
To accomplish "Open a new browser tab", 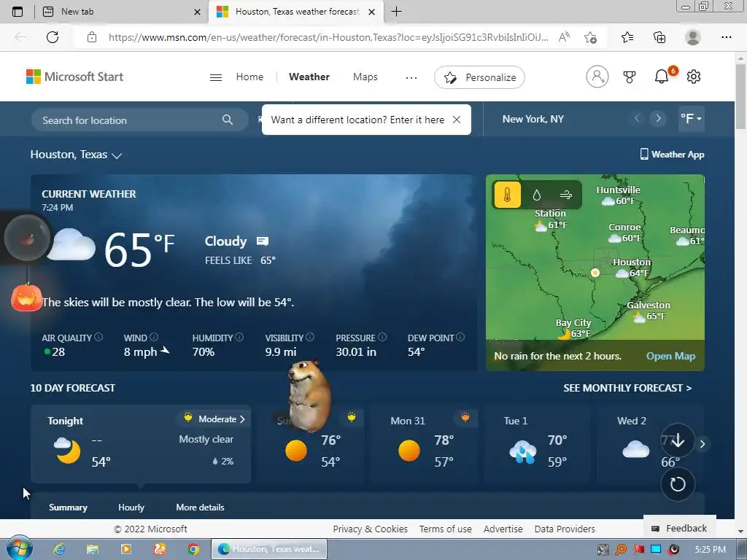I will pyautogui.click(x=396, y=12).
